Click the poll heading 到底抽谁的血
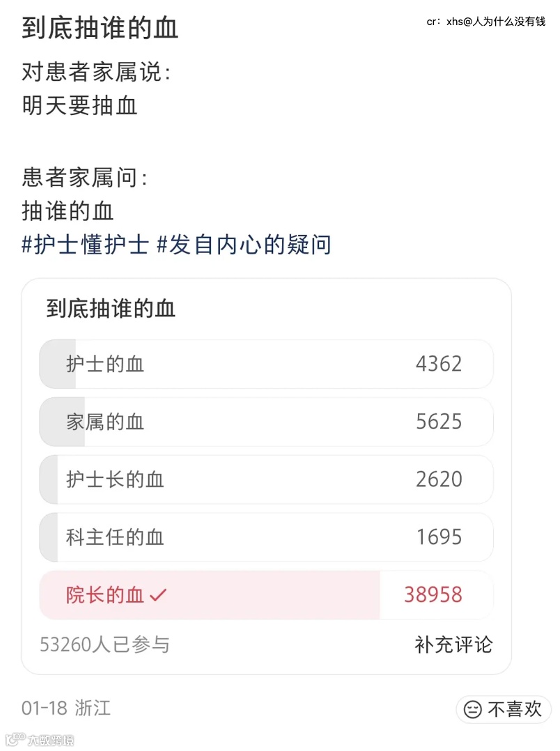The height and width of the screenshot is (751, 560). [111, 309]
